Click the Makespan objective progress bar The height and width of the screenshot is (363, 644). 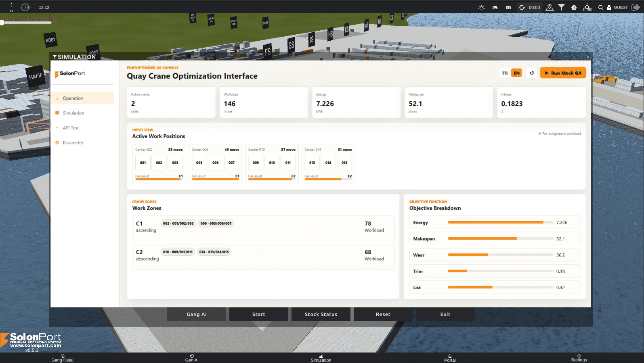point(500,239)
